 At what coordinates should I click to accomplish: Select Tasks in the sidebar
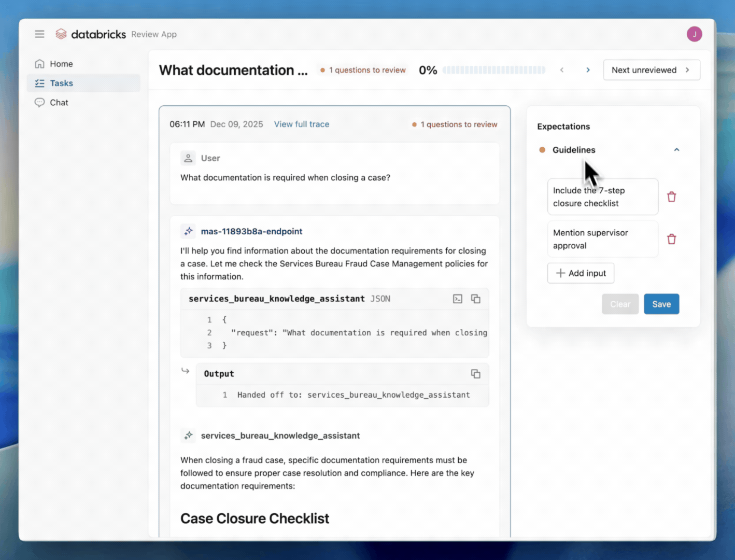[x=61, y=83]
